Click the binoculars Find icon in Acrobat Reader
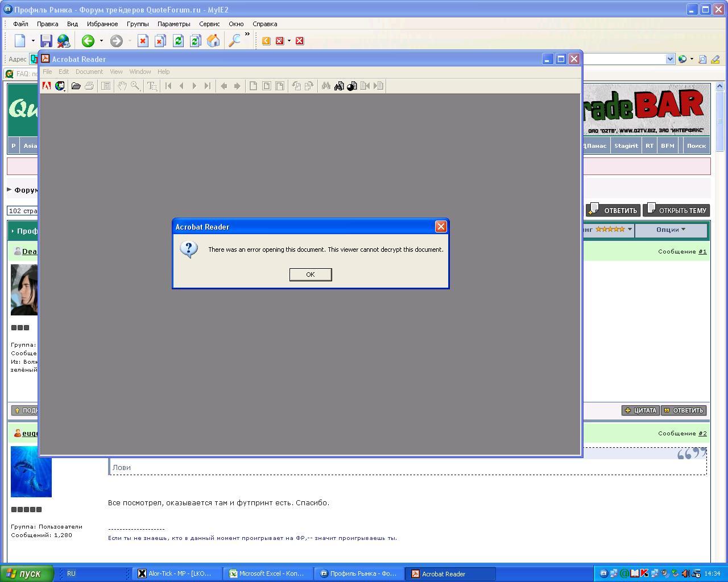This screenshot has width=728, height=582. 326,86
